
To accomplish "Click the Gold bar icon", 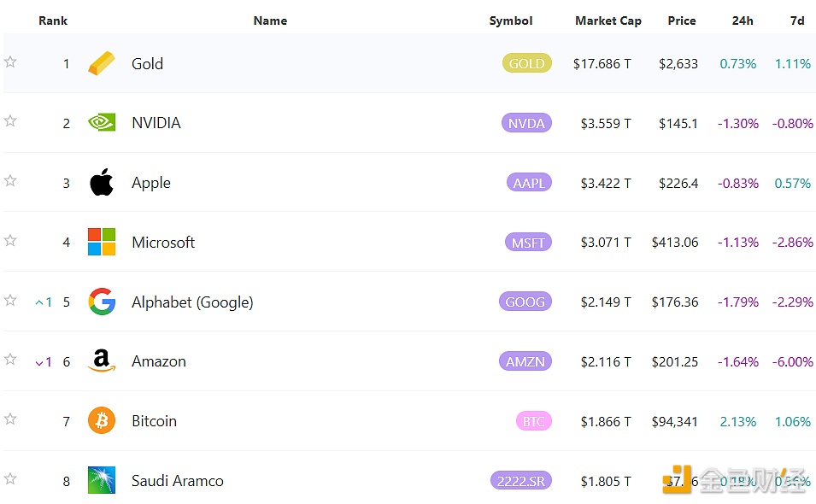I will [x=102, y=63].
